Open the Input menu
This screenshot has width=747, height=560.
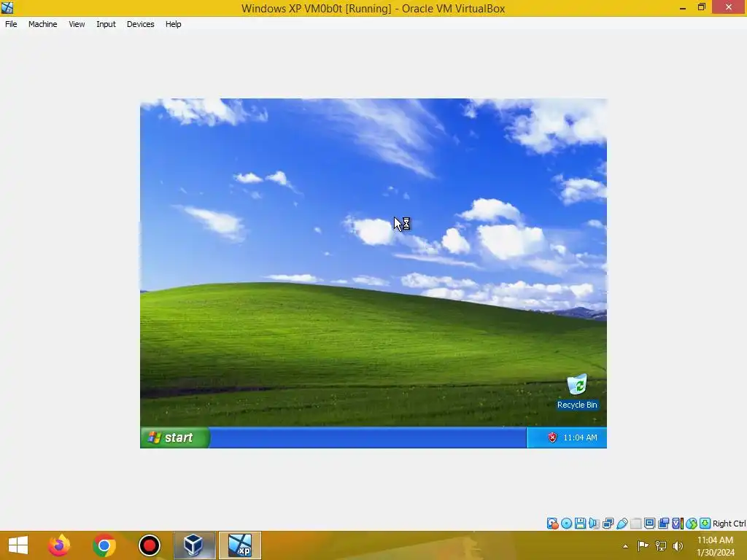click(106, 24)
